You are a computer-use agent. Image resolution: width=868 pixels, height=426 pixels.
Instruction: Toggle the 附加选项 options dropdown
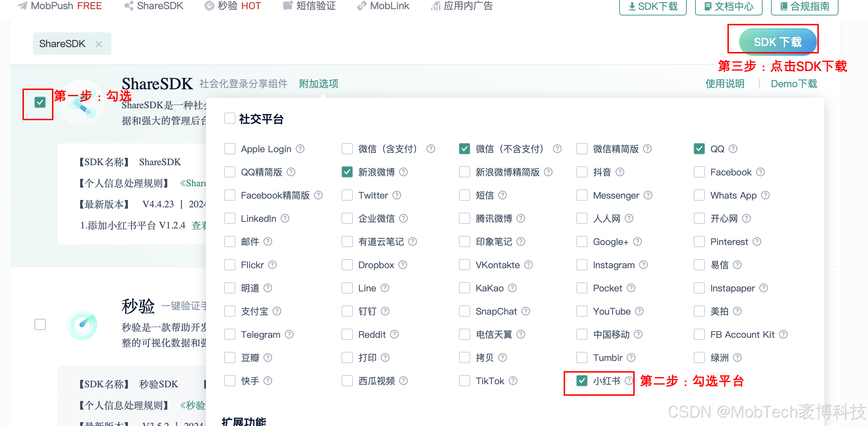(319, 84)
